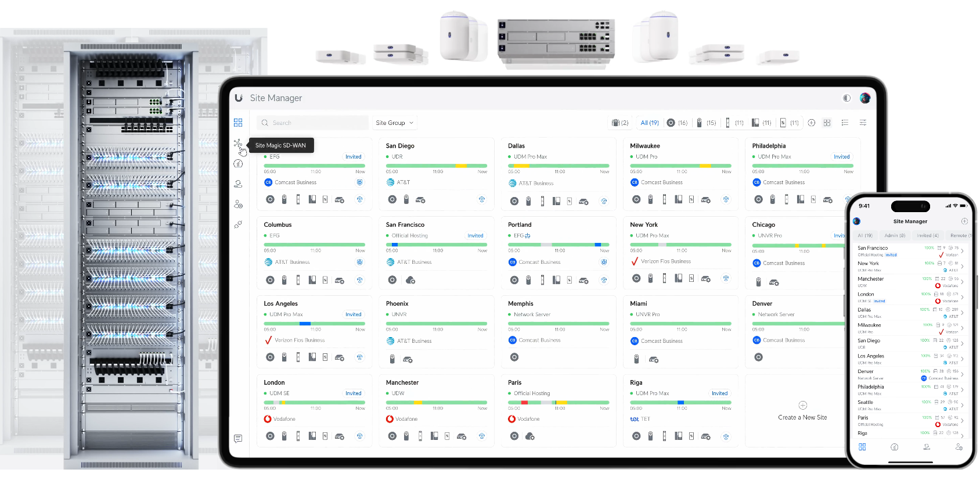Open the device settings icon on the Los Angeles card
980x480 pixels.
(340, 357)
